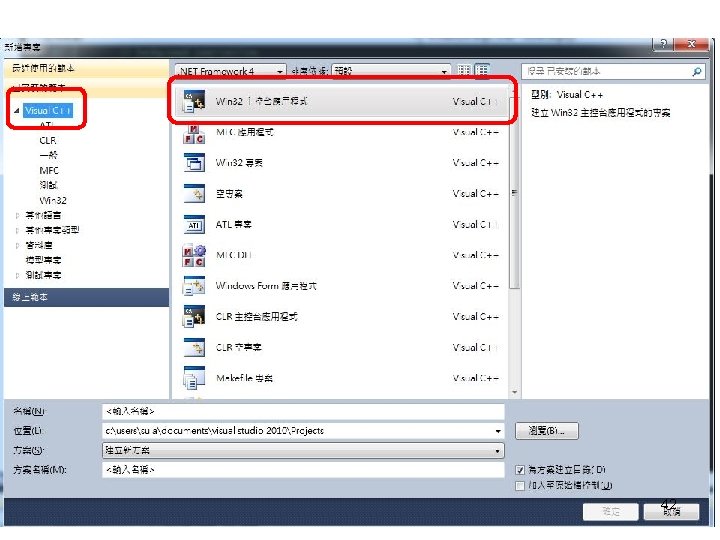
Task: Open the location path dropdown arrow
Action: pos(498,431)
